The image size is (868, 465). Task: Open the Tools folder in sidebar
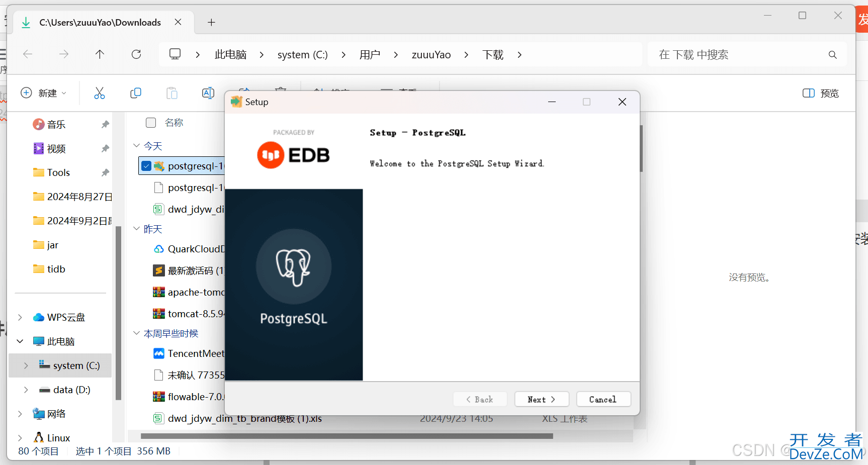58,172
